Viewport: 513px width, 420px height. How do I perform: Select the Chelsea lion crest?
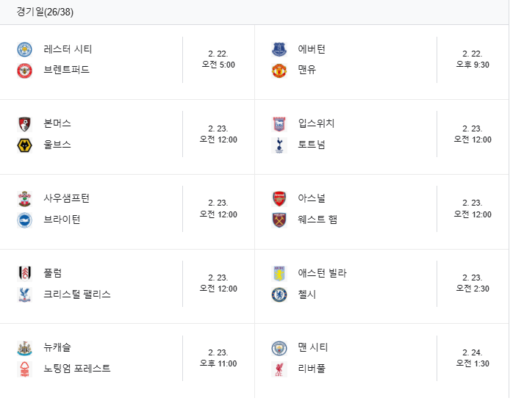(x=279, y=295)
